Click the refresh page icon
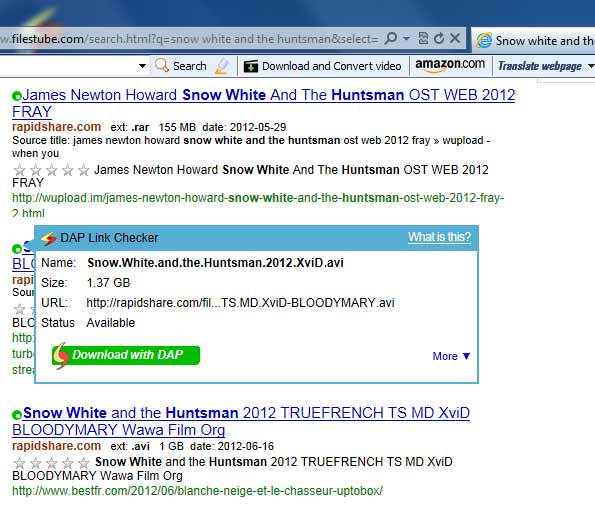The image size is (595, 519). click(439, 38)
